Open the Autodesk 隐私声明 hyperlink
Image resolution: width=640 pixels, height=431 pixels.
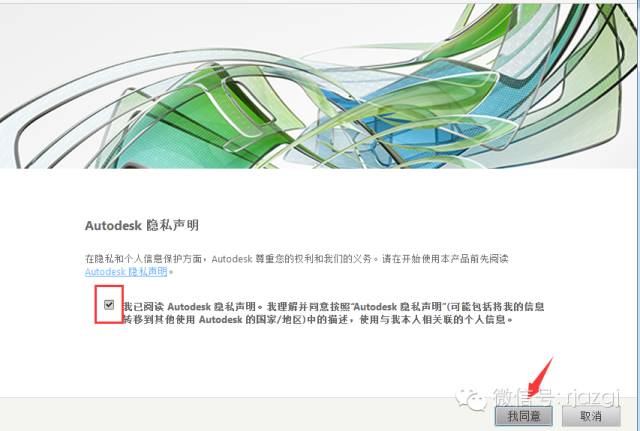(126, 272)
